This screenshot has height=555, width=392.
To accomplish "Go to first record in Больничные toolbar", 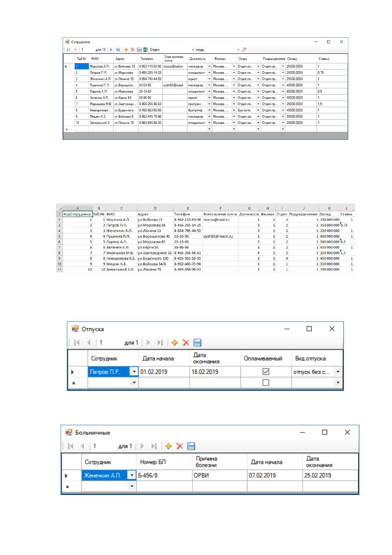I will [x=70, y=446].
